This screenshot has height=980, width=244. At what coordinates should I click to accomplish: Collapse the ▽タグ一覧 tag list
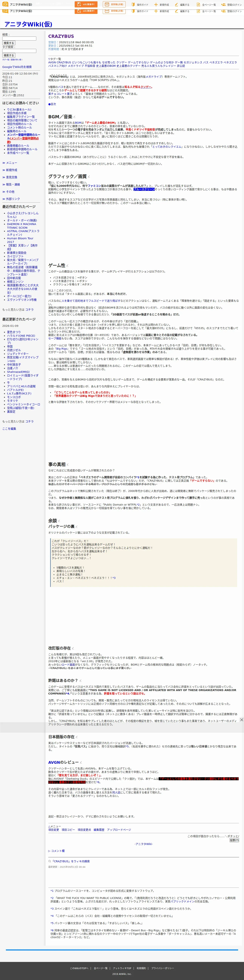tap(54, 59)
